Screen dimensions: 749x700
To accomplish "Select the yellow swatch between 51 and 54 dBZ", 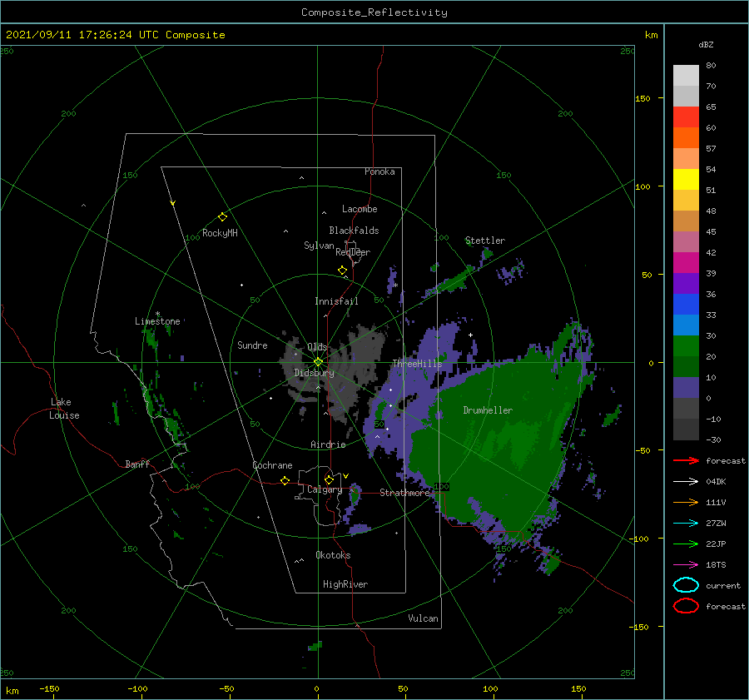I will 686,179.
